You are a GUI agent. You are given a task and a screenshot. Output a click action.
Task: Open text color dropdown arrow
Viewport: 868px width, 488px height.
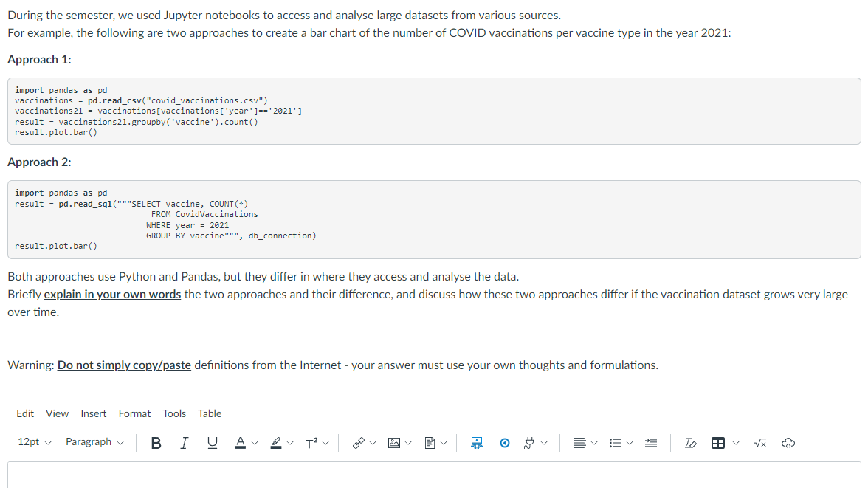(255, 443)
